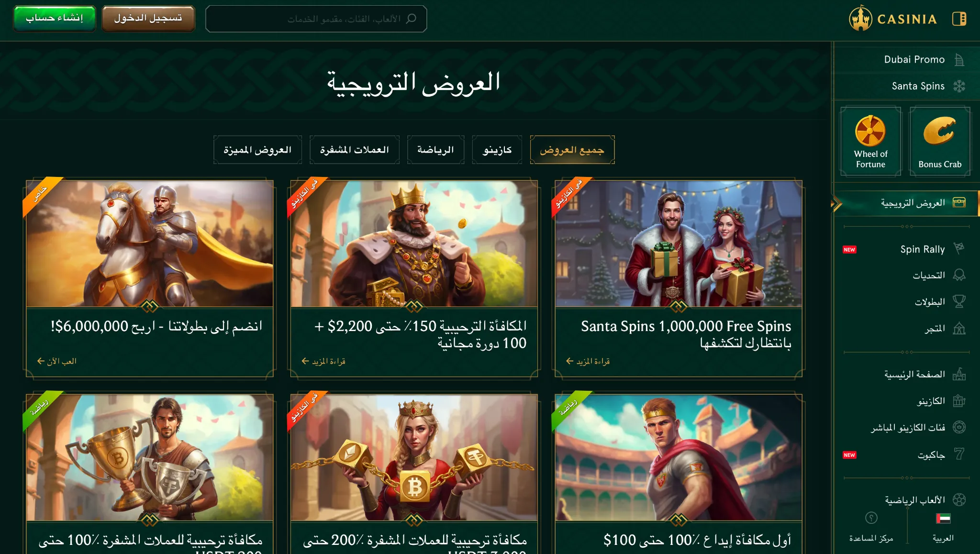This screenshot has width=980, height=554.
Task: Open the Bonus Crab claw tile
Action: tap(940, 142)
